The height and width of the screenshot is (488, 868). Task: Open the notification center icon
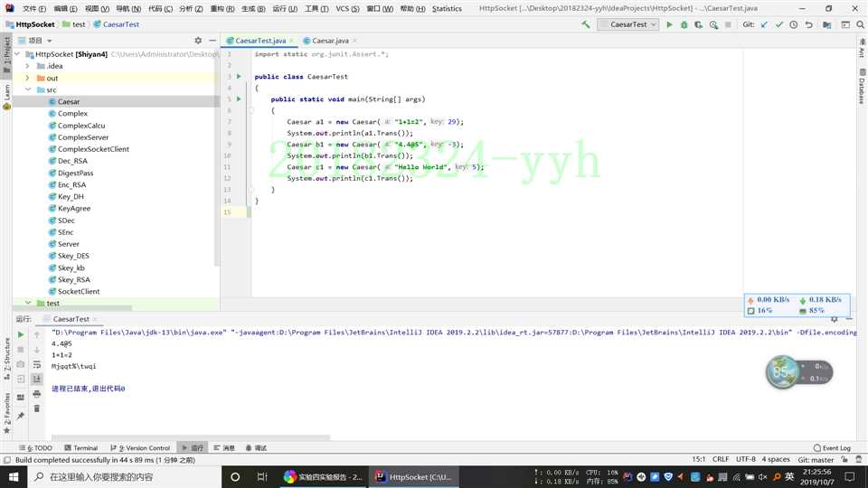(850, 477)
